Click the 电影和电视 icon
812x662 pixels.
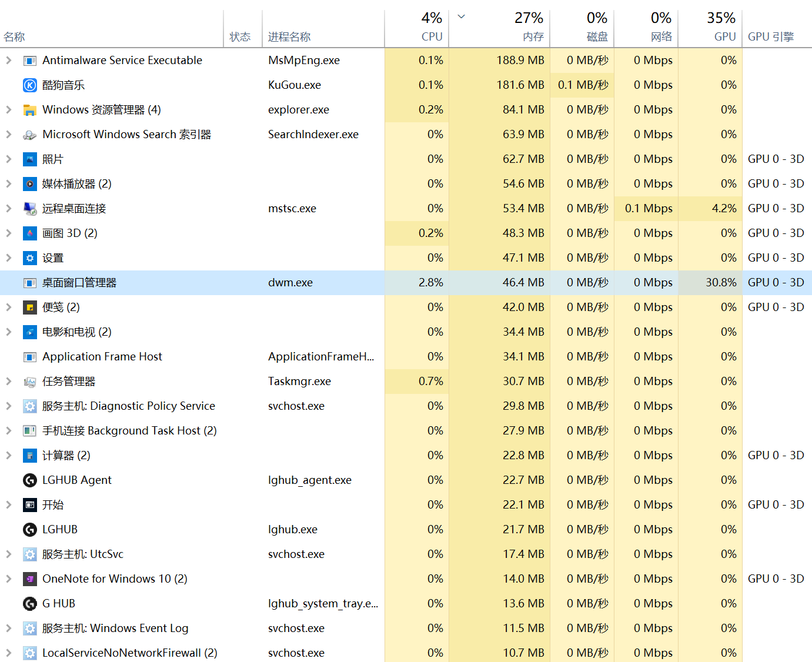29,332
